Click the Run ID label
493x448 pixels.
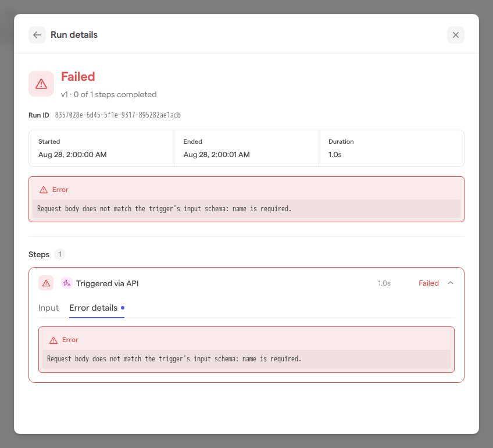tap(39, 115)
